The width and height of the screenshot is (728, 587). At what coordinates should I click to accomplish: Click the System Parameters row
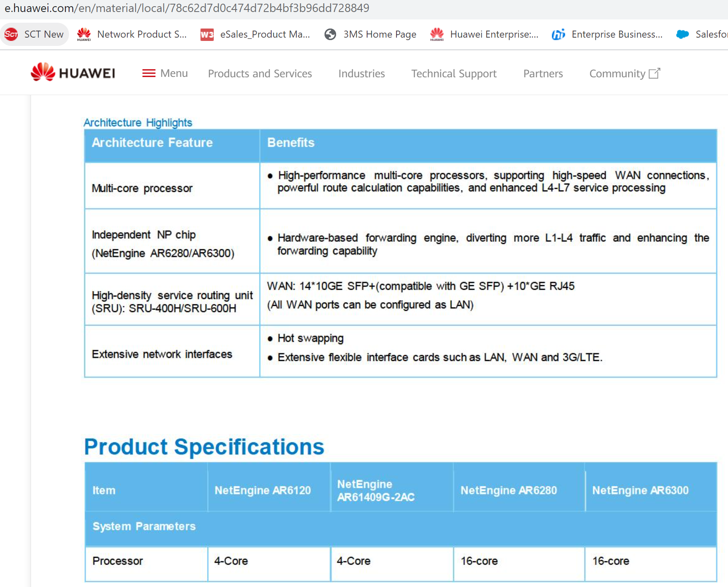[401, 529]
